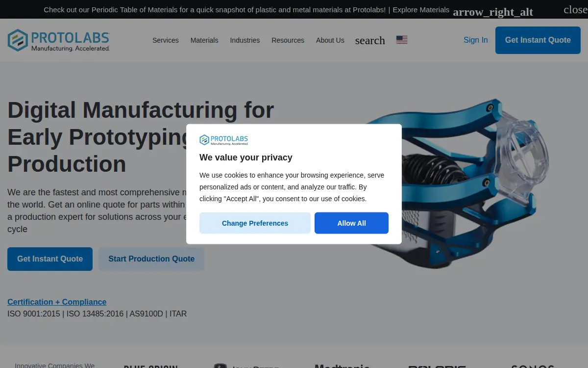Click Change Preferences in cookie dialog

(255, 223)
